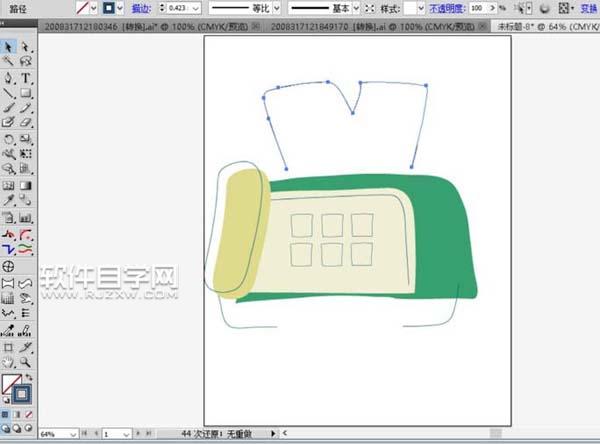This screenshot has height=444, width=600.
Task: Expand the stroke weight dropdown
Action: (x=203, y=8)
